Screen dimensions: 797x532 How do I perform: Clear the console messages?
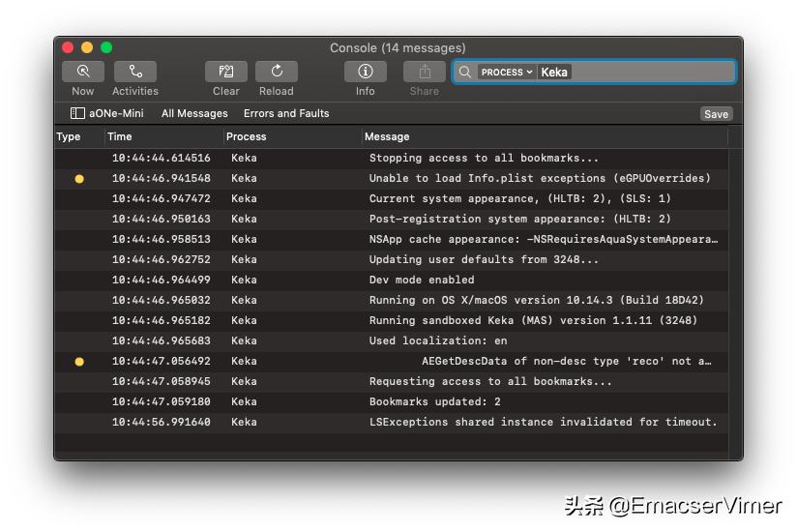[x=226, y=72]
